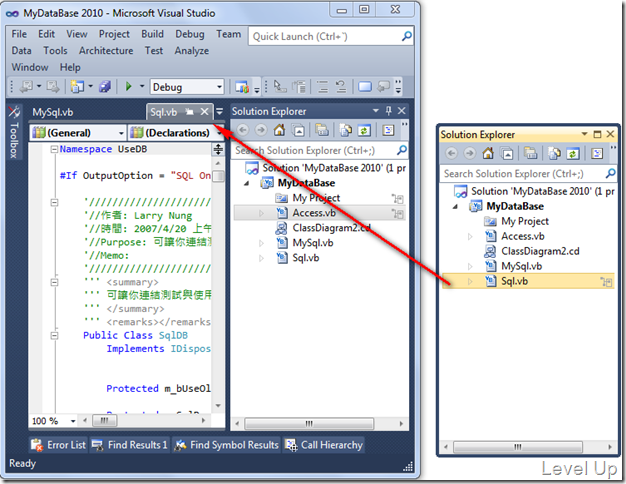Pin the Sql.vb tab
This screenshot has height=484, width=626.
click(x=190, y=112)
